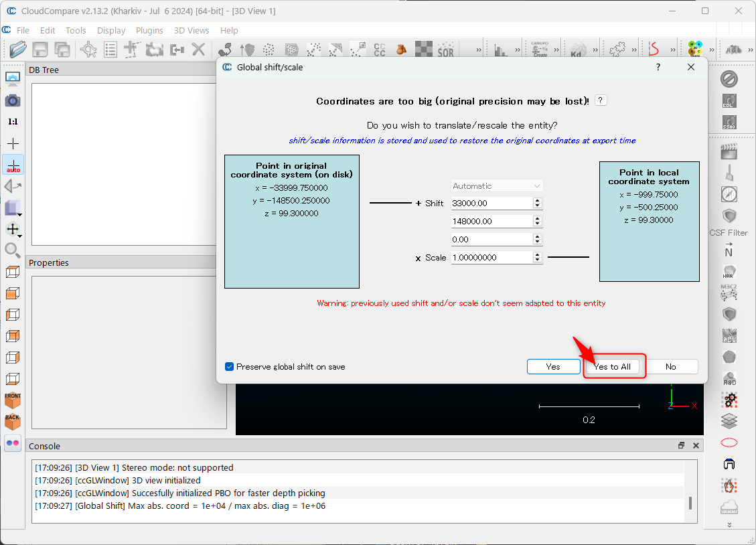The width and height of the screenshot is (756, 545).
Task: Select the FRONT view cube icon
Action: point(13,400)
